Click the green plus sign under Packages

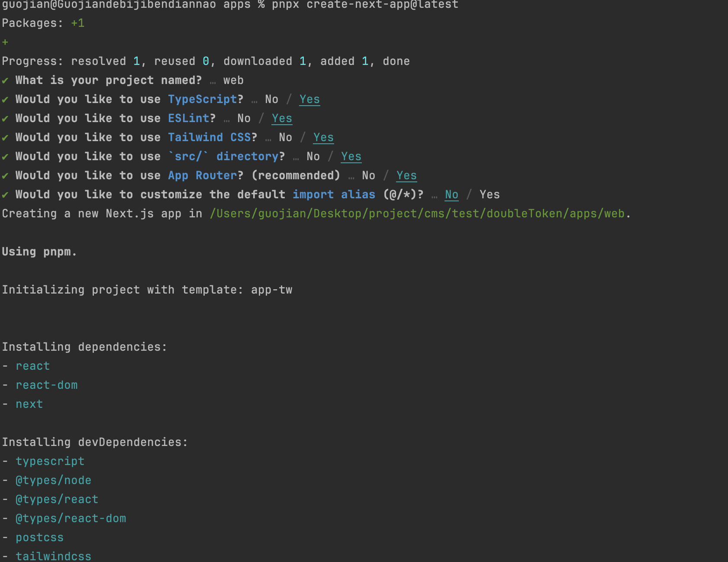(5, 42)
